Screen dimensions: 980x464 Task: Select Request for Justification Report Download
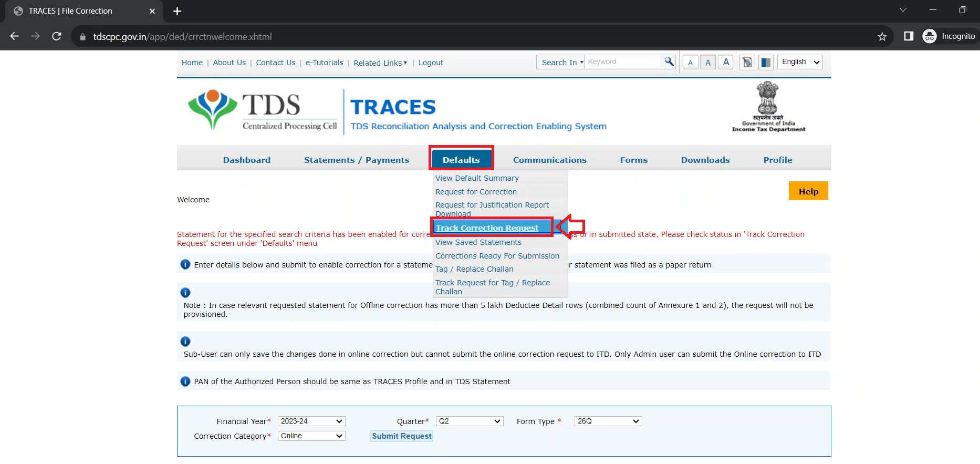coord(492,209)
